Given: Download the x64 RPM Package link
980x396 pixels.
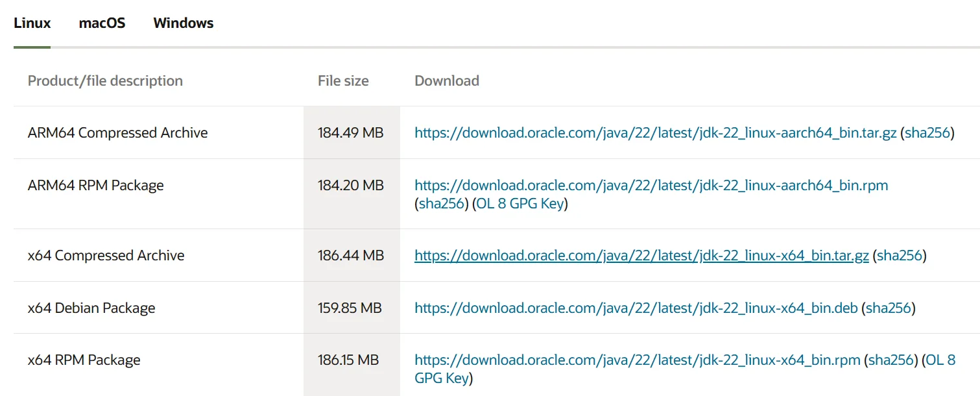Looking at the screenshot, I should tap(637, 360).
